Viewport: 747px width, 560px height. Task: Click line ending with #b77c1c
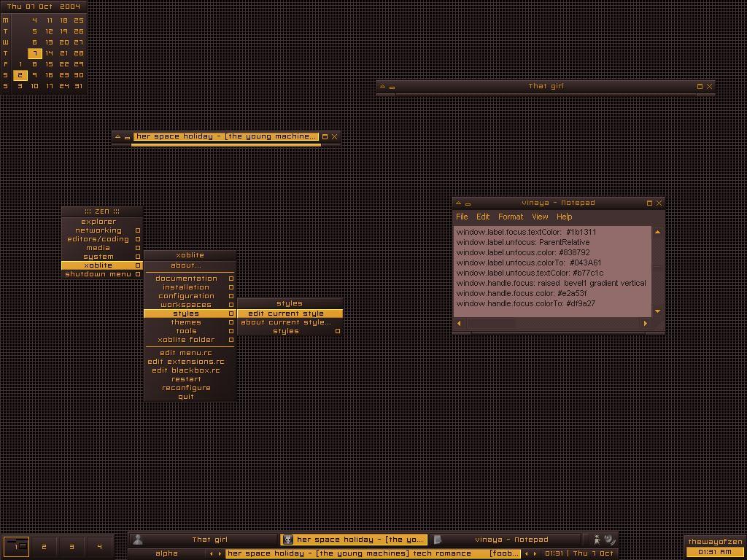(530, 273)
